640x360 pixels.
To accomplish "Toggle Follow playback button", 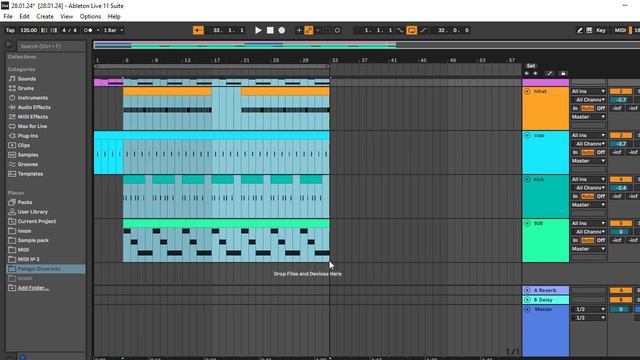I will (x=198, y=30).
